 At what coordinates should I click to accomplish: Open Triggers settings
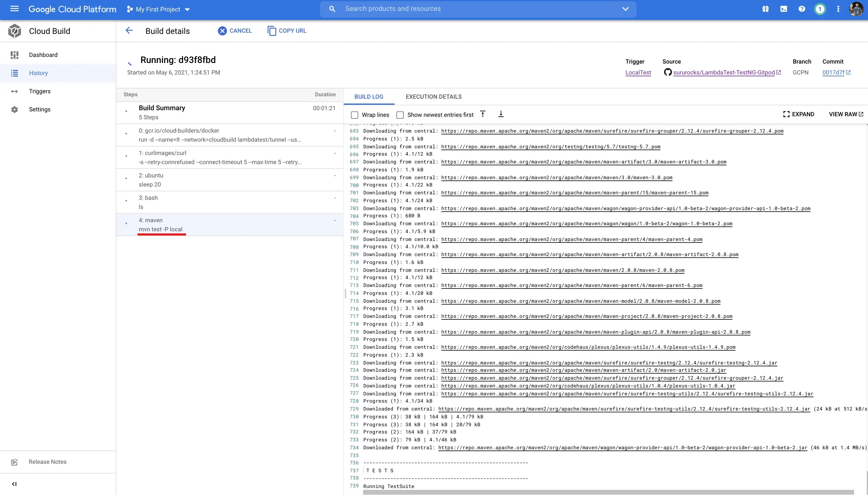point(39,91)
